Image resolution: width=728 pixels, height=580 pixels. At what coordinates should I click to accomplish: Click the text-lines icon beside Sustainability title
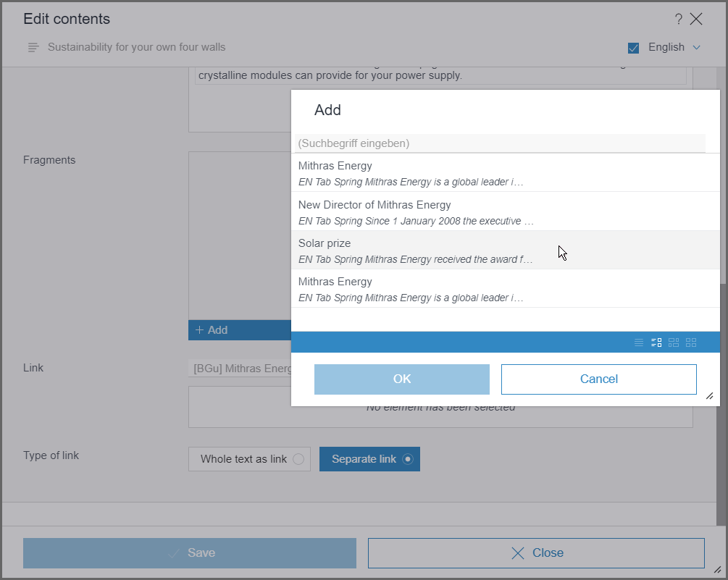33,47
